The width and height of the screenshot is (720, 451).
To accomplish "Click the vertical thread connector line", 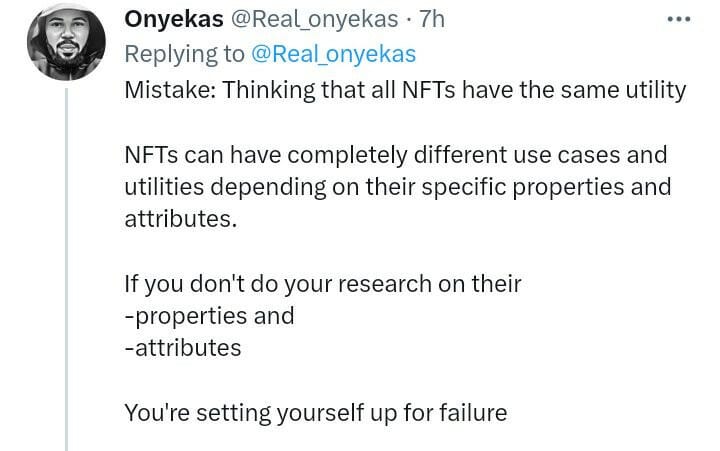I will coord(67,269).
